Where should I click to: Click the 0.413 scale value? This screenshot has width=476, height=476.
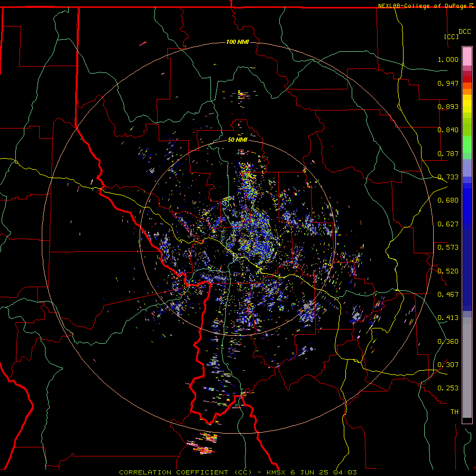pos(448,318)
